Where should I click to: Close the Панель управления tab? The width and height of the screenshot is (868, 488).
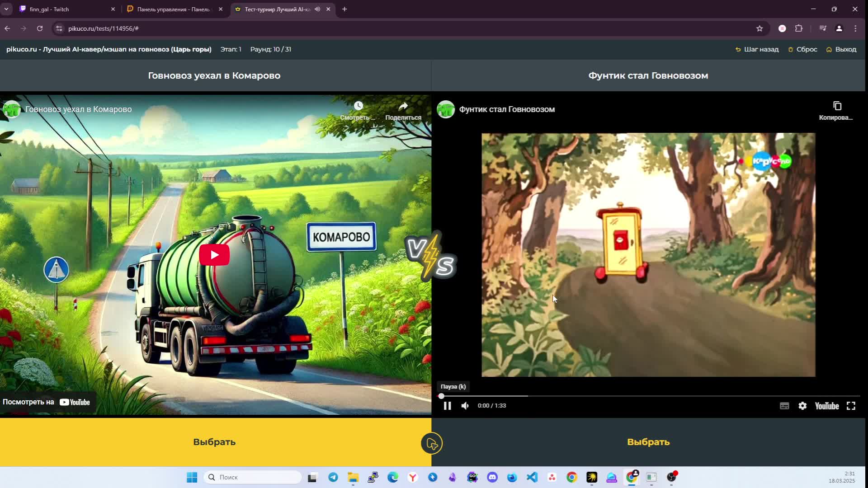pos(221,9)
